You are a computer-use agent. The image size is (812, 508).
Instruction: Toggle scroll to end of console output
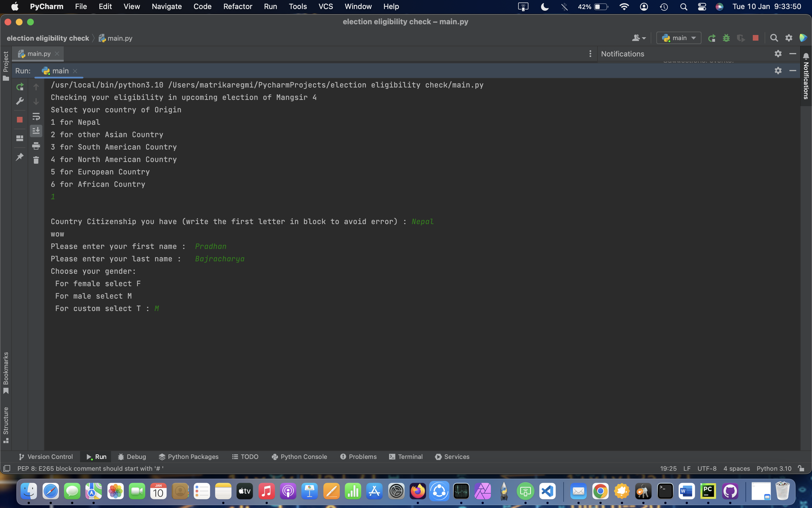36,130
